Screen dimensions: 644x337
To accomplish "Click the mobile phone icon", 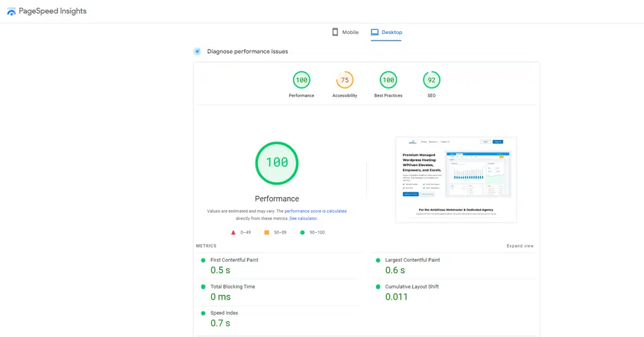I will [x=335, y=32].
